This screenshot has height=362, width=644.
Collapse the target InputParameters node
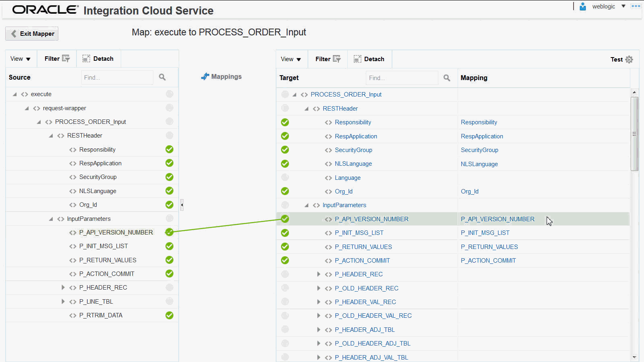pos(307,205)
